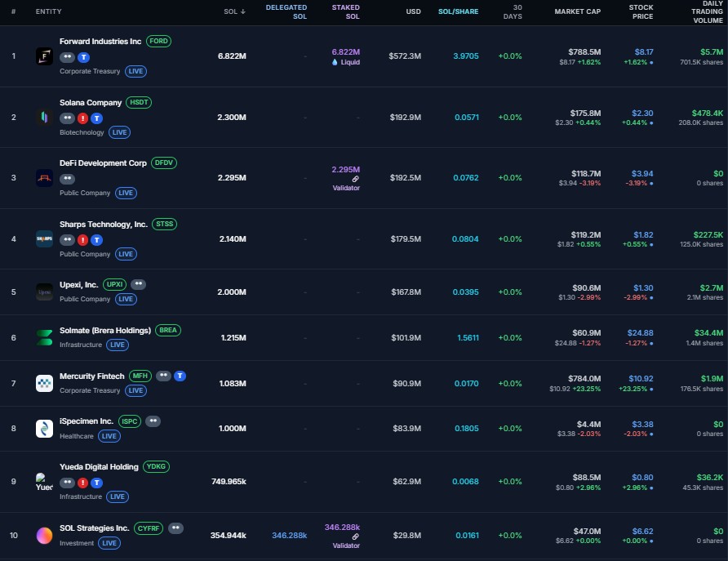This screenshot has width=728, height=561.
Task: Click the blue T icon in Mercurity Fintech row
Action: coord(180,376)
